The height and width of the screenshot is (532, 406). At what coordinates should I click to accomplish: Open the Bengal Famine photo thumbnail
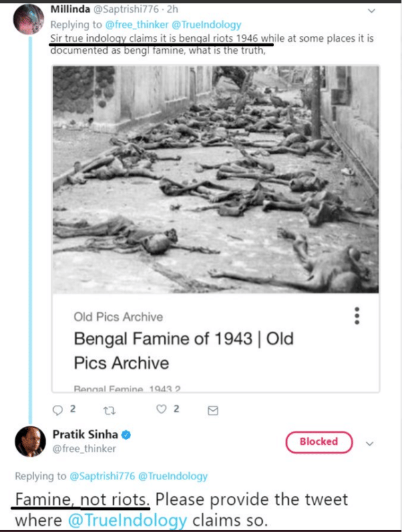[216, 180]
